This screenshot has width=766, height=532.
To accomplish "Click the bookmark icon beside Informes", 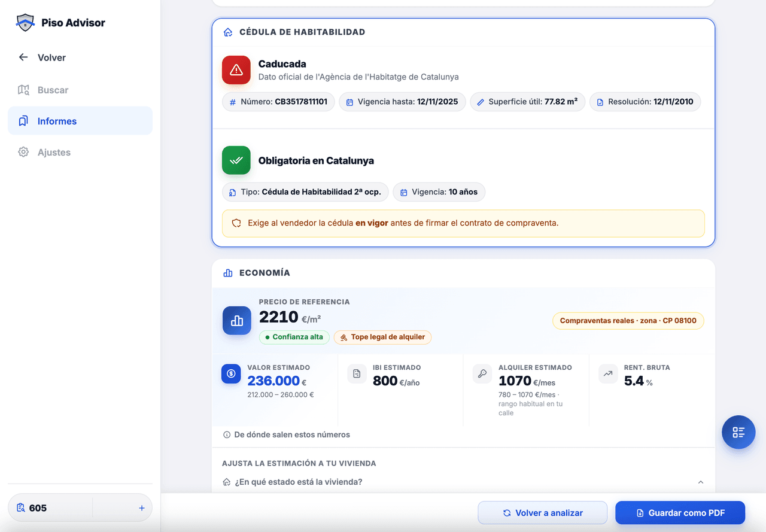I will coord(23,121).
